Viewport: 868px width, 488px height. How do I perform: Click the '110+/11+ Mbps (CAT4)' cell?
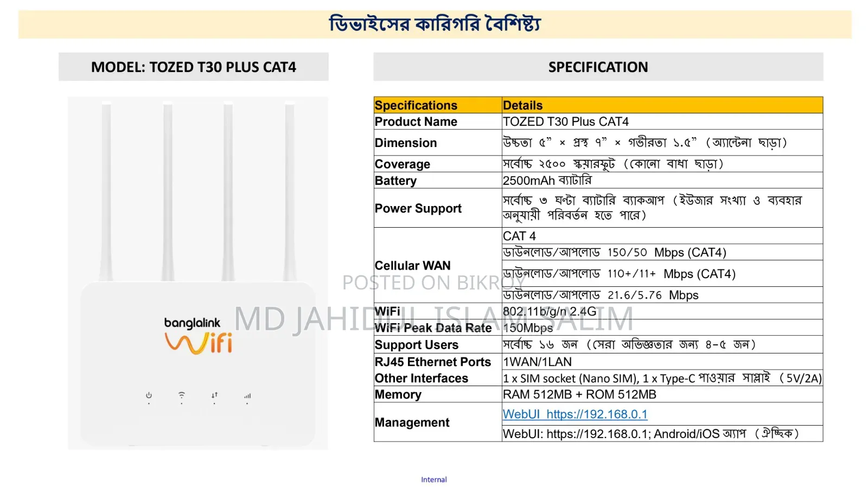point(662,273)
